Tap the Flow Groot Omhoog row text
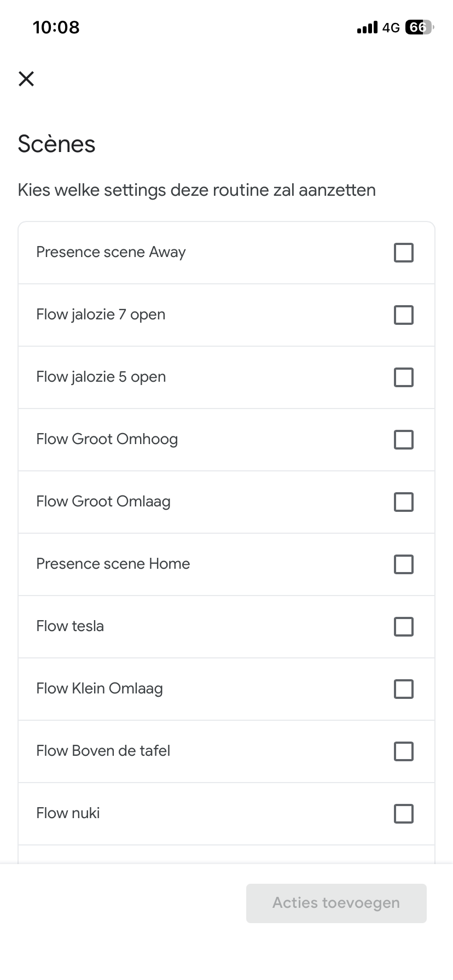 tap(107, 439)
